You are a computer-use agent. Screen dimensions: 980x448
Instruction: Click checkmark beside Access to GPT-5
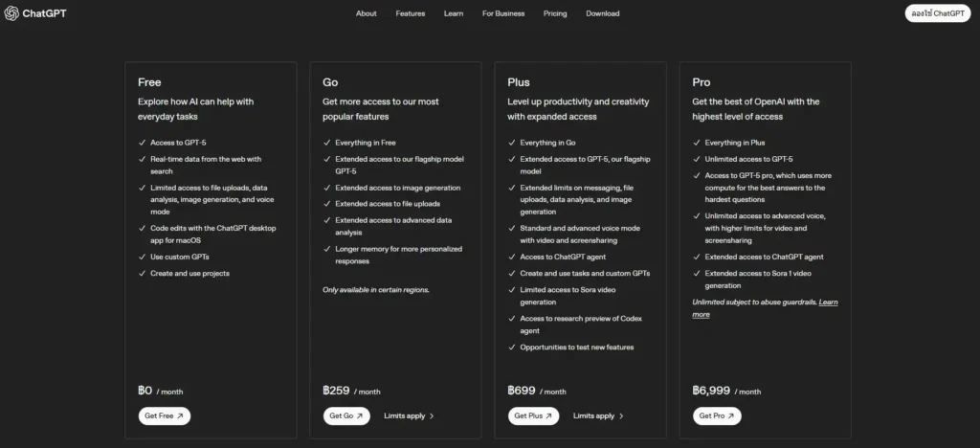[x=142, y=143]
